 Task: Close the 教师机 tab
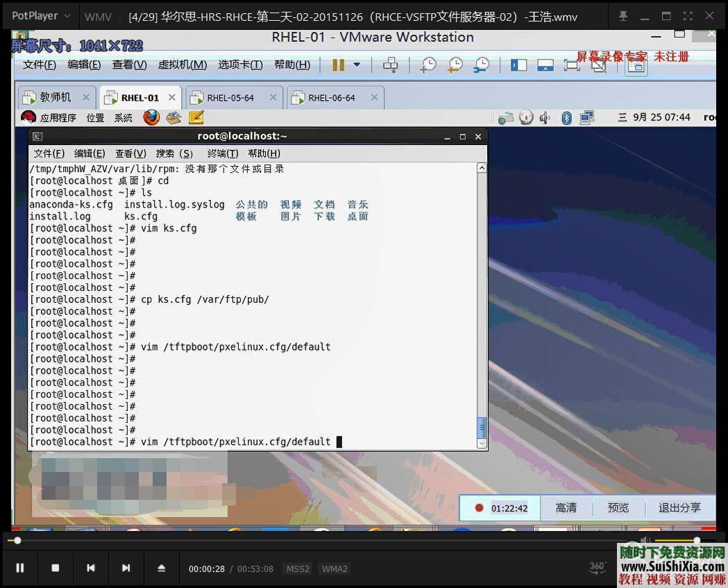tap(86, 97)
